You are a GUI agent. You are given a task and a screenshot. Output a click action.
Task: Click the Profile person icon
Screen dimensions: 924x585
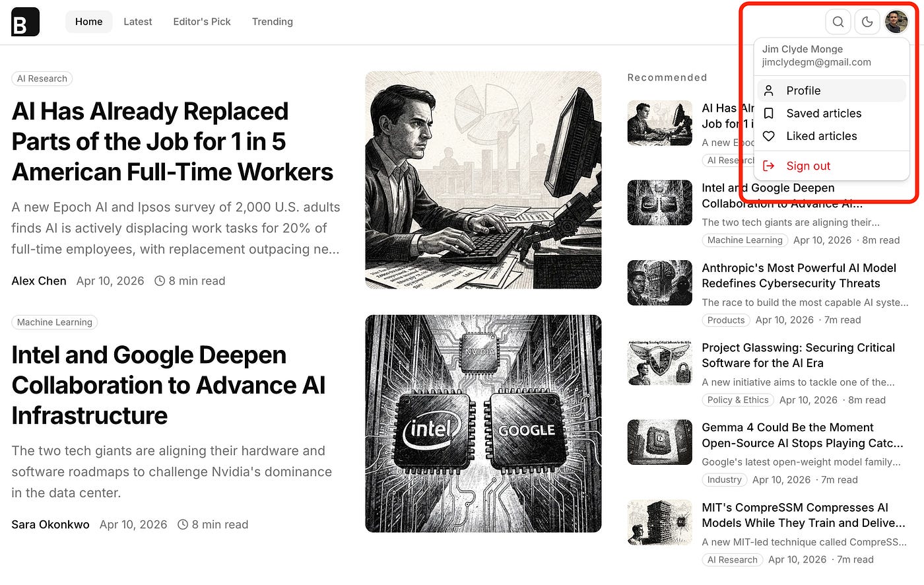pos(768,90)
